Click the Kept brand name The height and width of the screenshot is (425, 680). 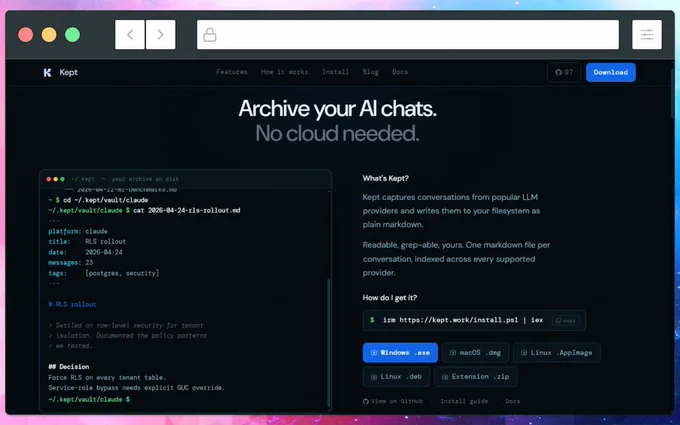69,72
